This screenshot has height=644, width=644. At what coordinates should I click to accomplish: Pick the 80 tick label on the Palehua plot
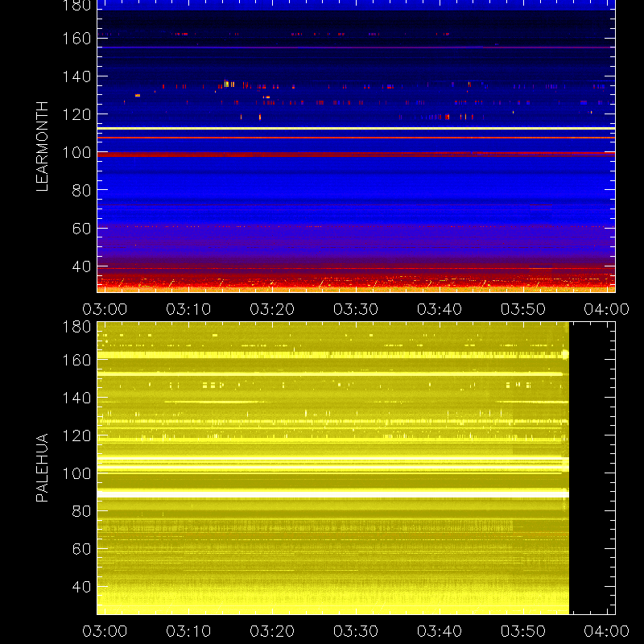click(x=81, y=511)
